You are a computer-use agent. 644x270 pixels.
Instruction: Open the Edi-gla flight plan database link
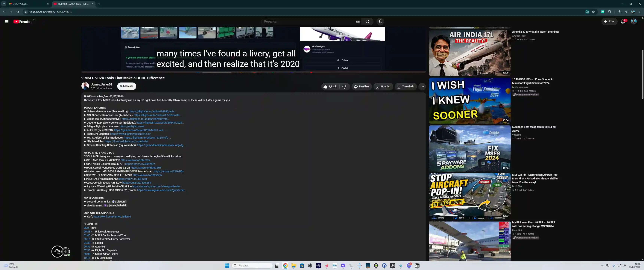(132, 127)
